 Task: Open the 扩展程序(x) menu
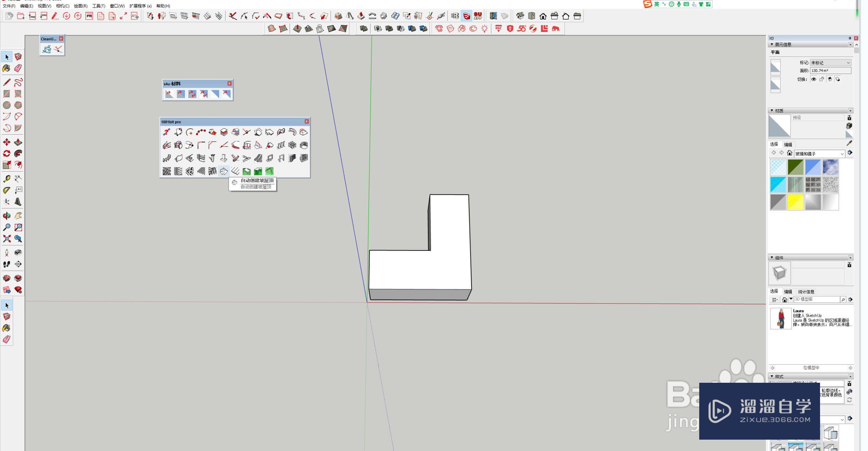coord(140,6)
